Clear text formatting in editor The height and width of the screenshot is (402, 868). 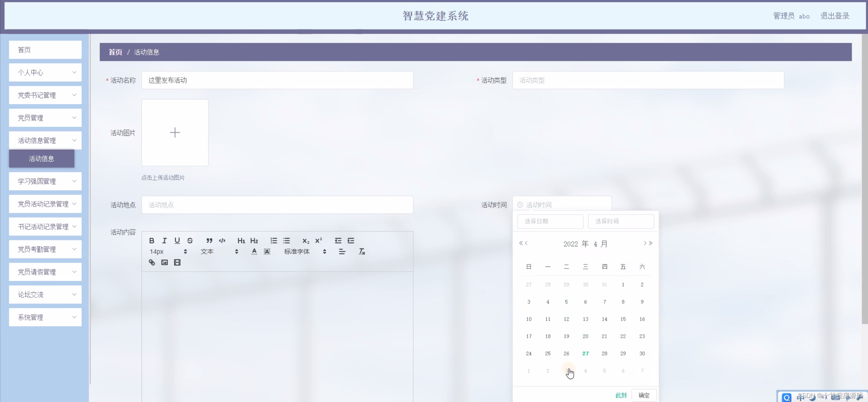(362, 251)
